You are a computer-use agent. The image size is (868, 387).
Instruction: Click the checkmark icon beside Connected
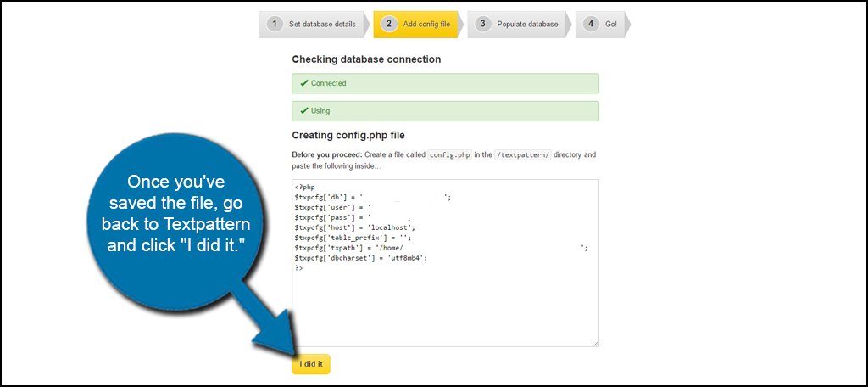coord(304,83)
